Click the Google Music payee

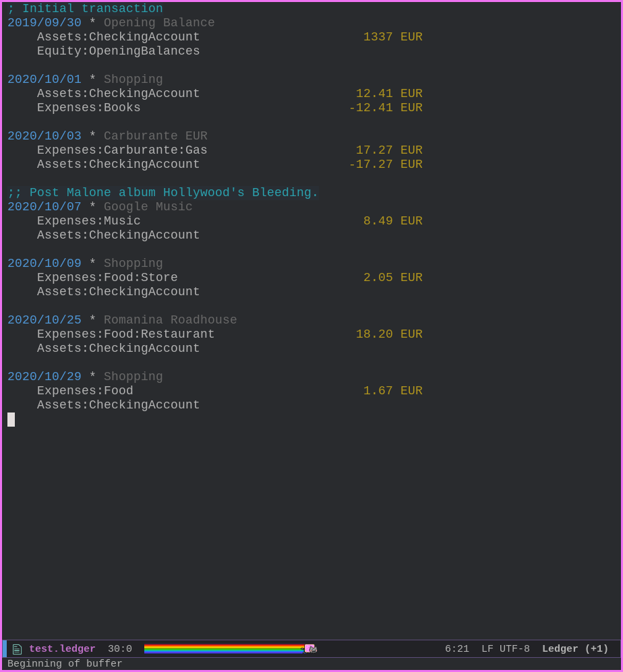(148, 206)
